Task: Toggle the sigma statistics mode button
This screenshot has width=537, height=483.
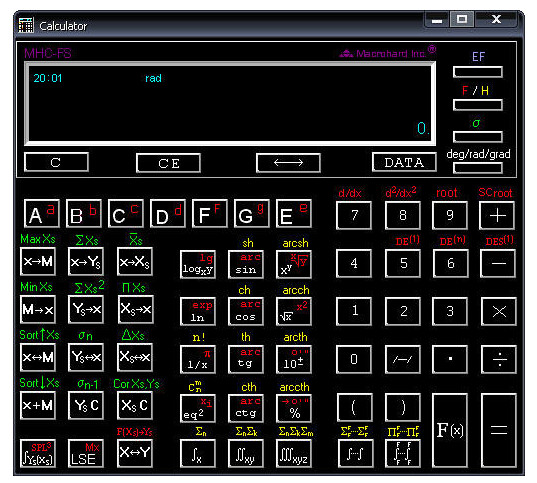Action: (478, 137)
